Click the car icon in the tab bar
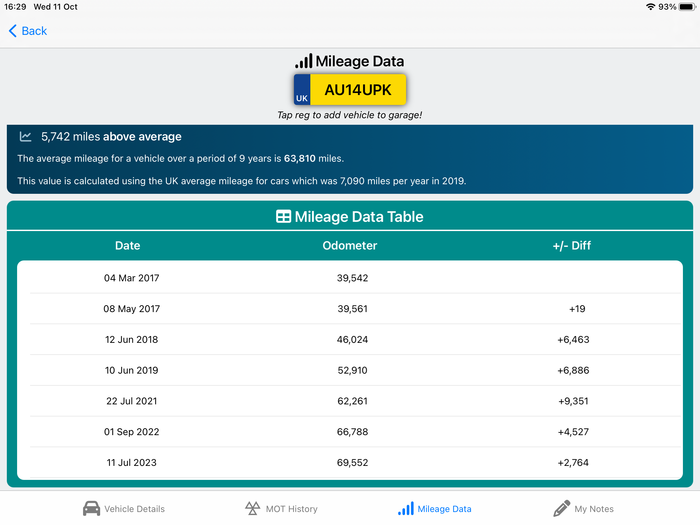 pyautogui.click(x=92, y=508)
